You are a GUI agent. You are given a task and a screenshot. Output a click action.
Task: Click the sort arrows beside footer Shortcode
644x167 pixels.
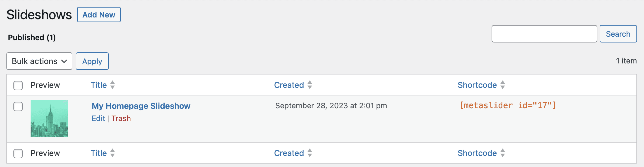[x=503, y=153]
